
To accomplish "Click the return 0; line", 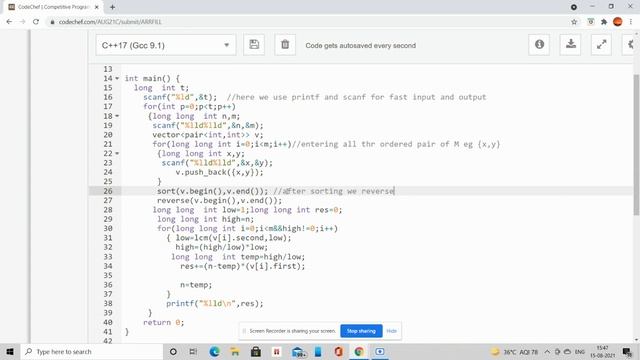I will [164, 322].
